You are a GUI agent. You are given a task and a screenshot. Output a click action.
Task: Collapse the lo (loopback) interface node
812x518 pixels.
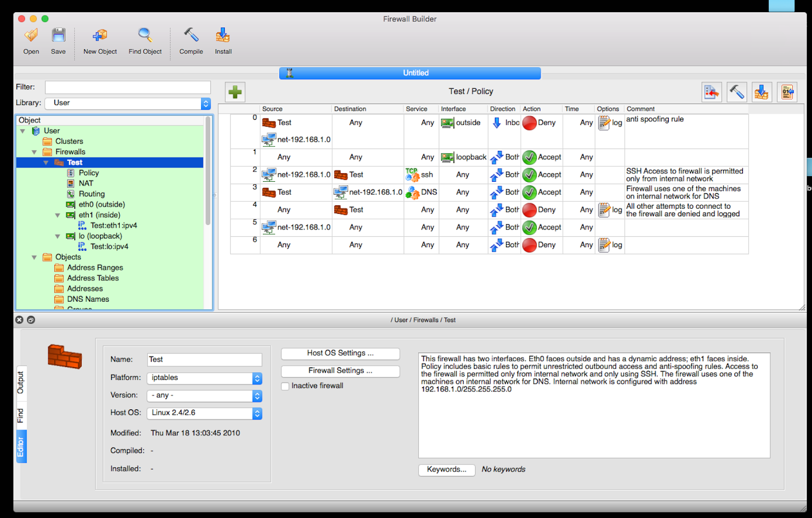pyautogui.click(x=57, y=236)
